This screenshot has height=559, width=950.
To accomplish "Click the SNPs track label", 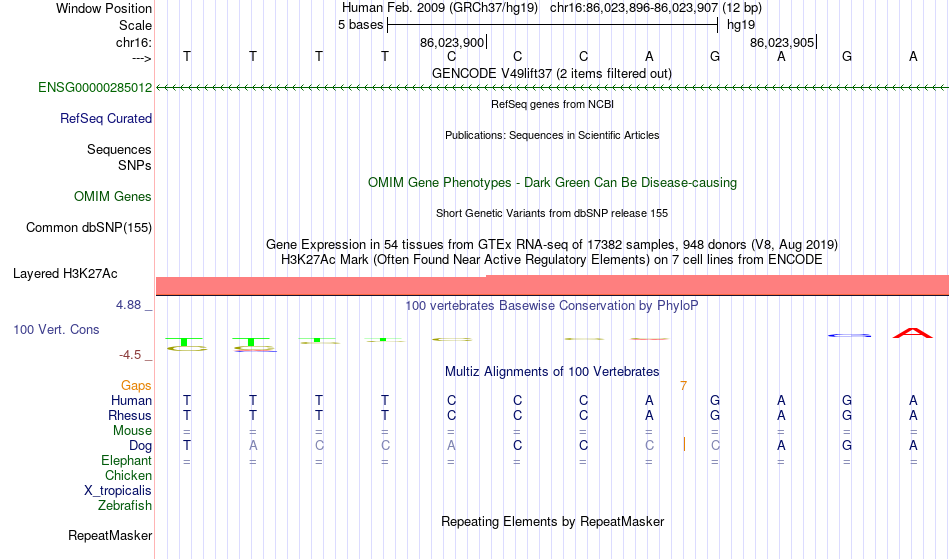I will pos(135,165).
